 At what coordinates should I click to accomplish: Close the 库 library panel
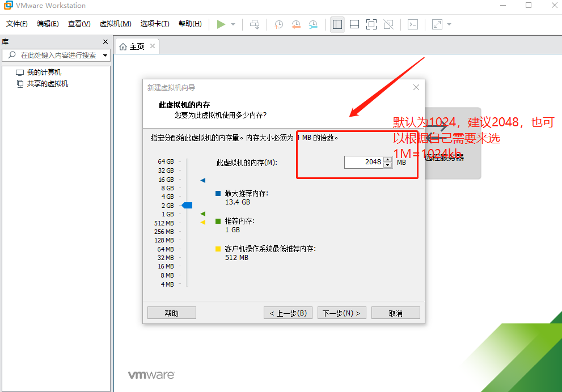[105, 42]
